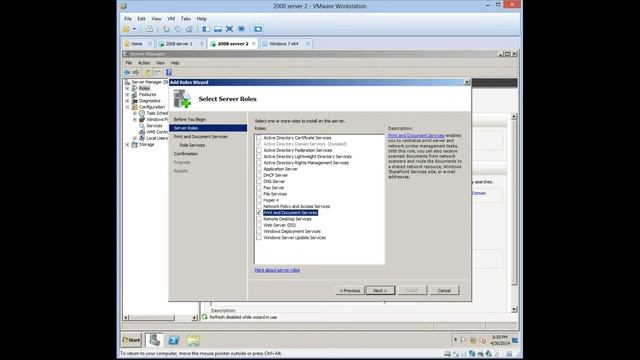Check DNS Server role
The image size is (640, 360).
point(259,181)
